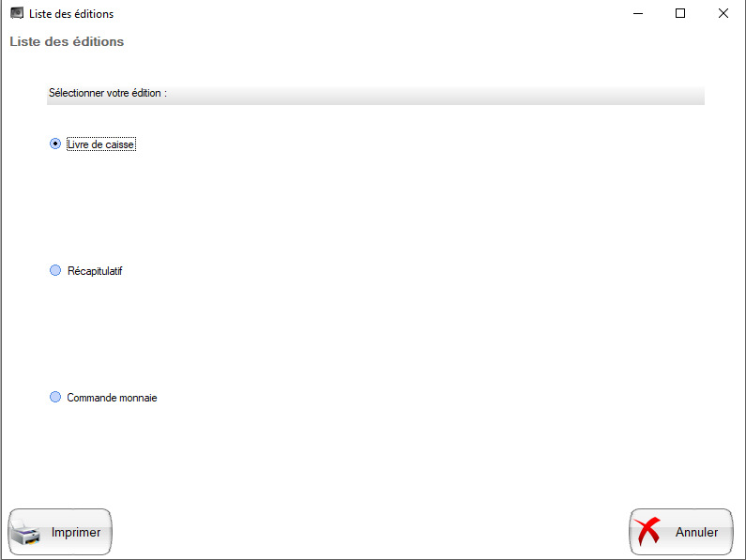This screenshot has width=746, height=560.
Task: Click the Récapitulatif text label
Action: 95,271
